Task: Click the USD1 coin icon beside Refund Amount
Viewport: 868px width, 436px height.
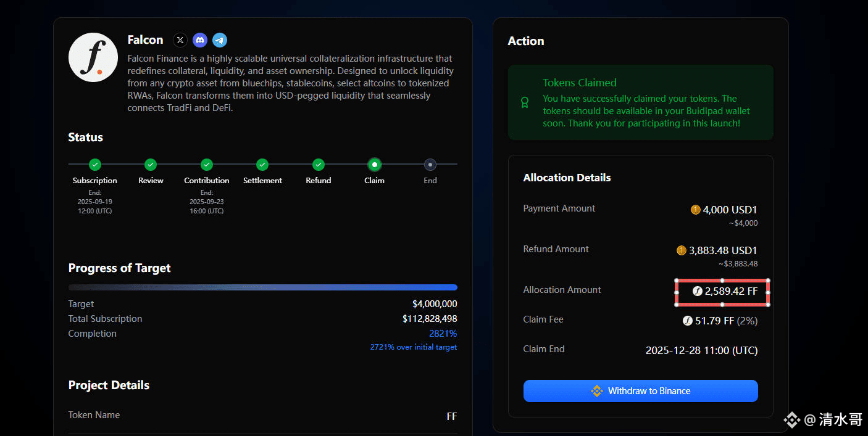Action: (682, 250)
